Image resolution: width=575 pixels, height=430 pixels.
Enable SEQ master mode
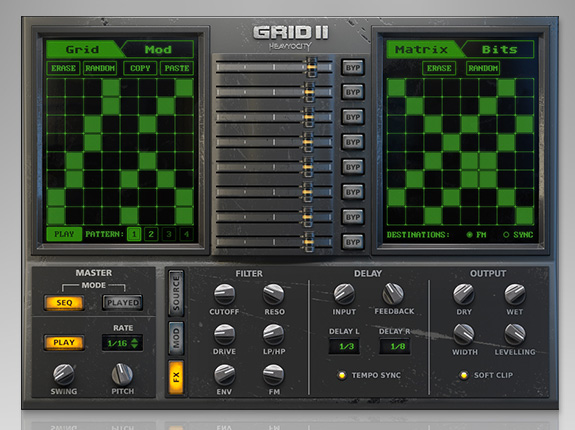(64, 303)
